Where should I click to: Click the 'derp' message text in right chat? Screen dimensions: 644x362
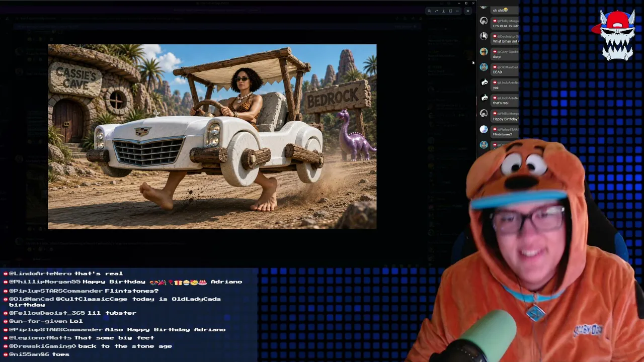[x=497, y=57]
